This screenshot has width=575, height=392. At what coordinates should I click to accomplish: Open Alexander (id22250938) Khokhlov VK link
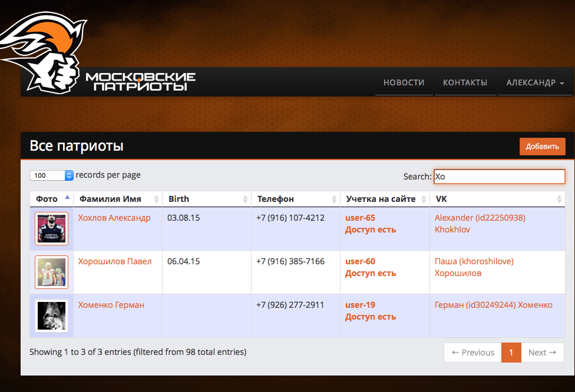pos(480,224)
